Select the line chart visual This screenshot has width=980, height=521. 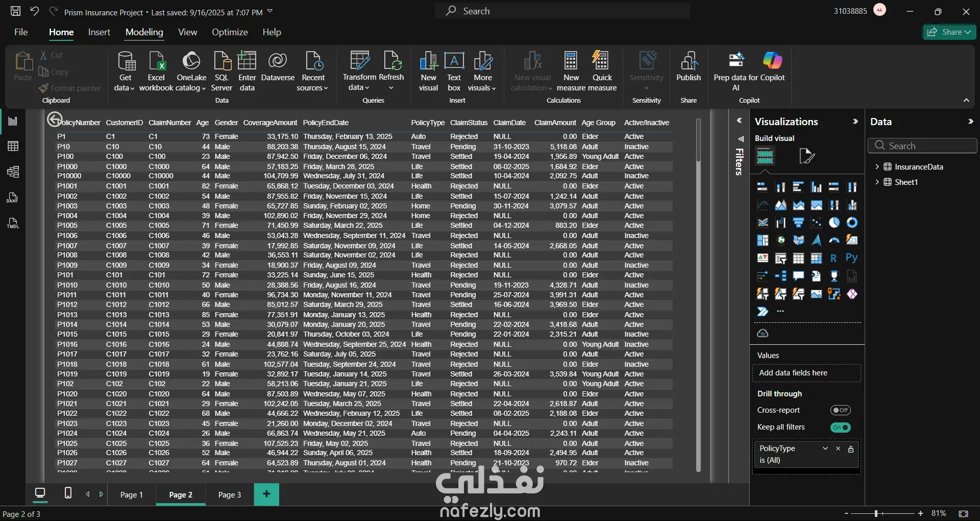coord(763,205)
